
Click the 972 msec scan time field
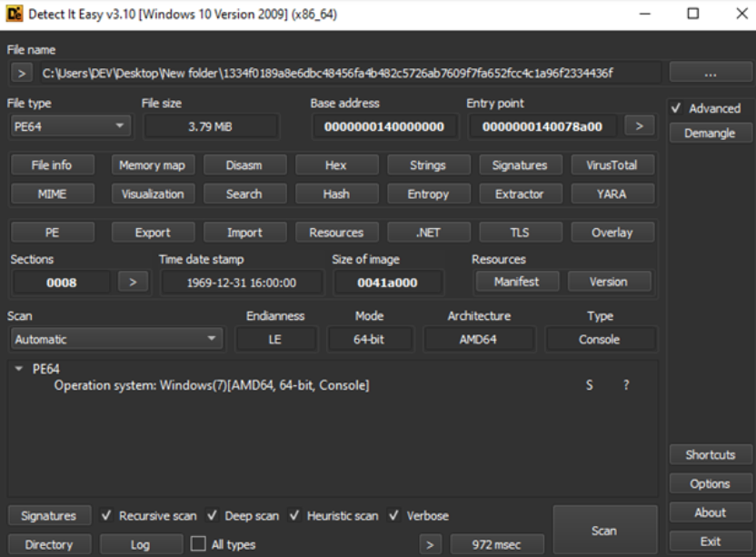click(x=497, y=544)
